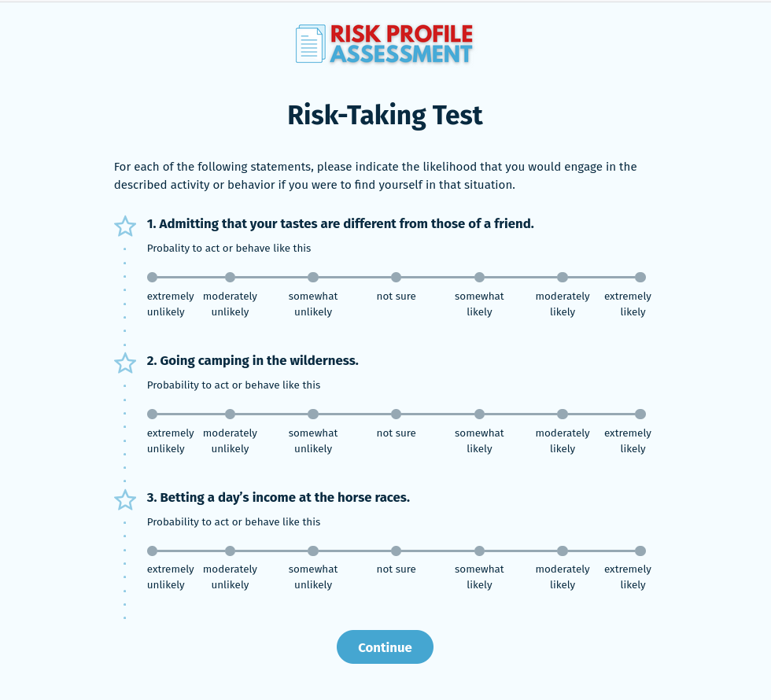Click the star icon beside question 2

tap(125, 363)
